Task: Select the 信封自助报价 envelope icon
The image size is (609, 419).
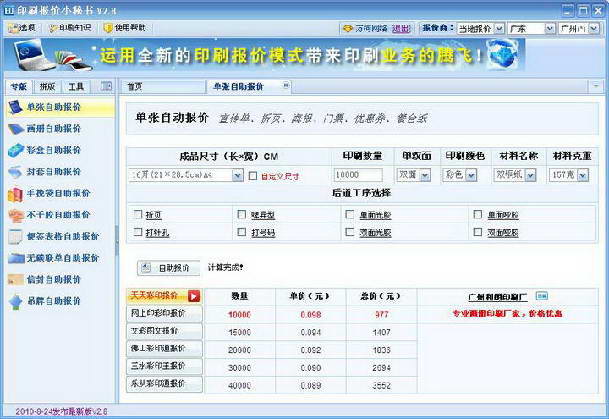Action: pyautogui.click(x=16, y=279)
